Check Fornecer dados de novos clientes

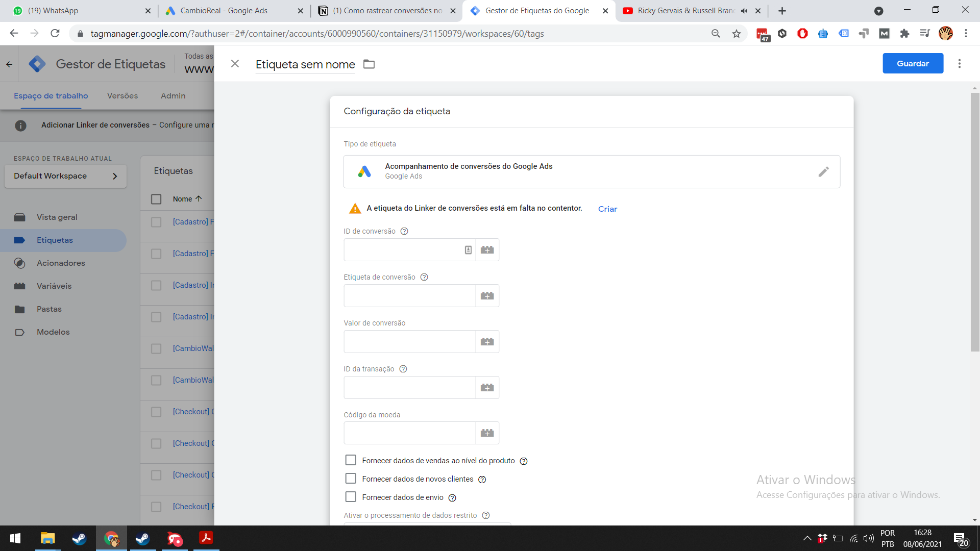point(351,479)
